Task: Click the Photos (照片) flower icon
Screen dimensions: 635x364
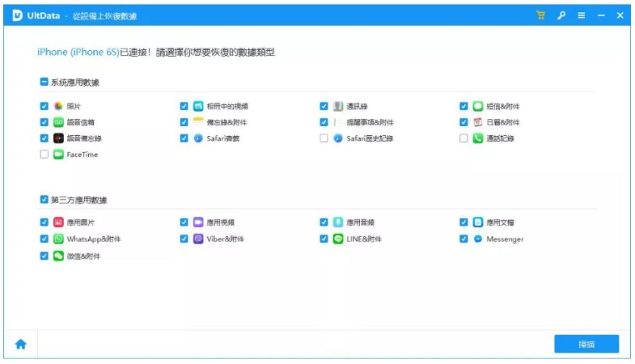Action: (58, 106)
